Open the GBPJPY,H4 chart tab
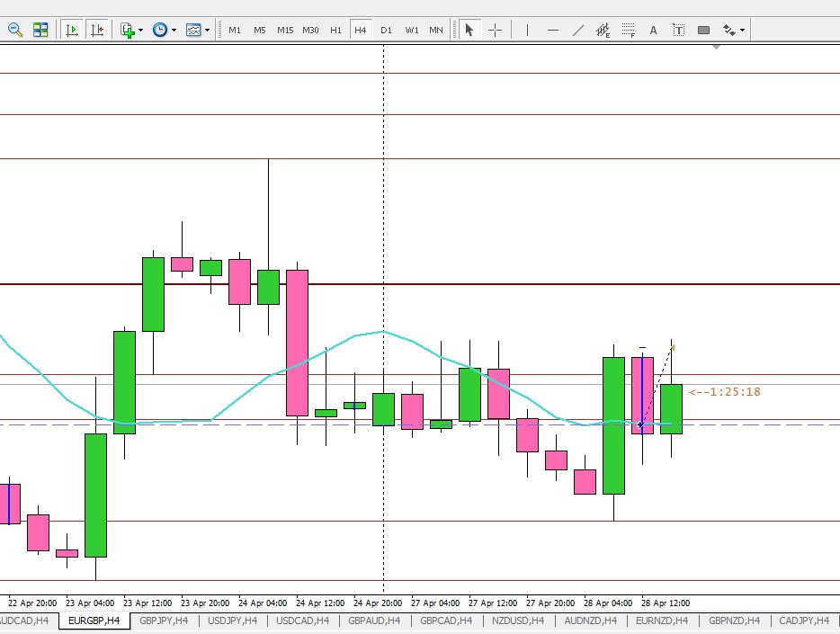This screenshot has width=840, height=634. (x=164, y=621)
